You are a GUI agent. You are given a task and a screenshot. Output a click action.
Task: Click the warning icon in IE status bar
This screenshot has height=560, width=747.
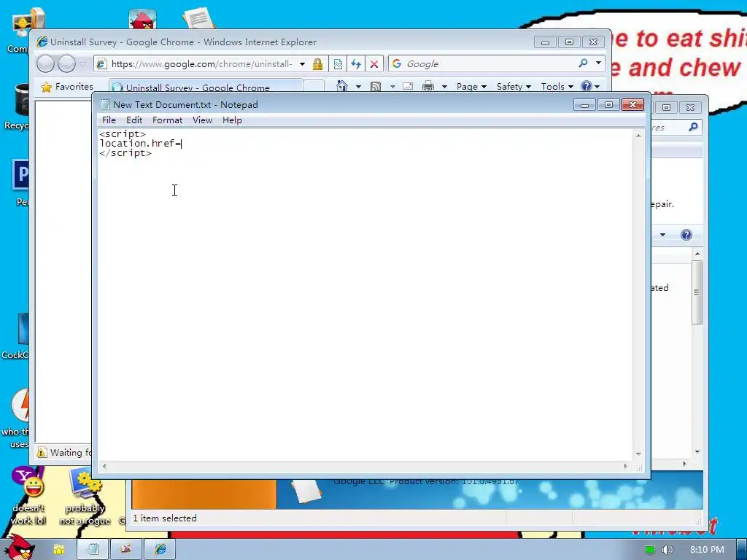pos(42,452)
